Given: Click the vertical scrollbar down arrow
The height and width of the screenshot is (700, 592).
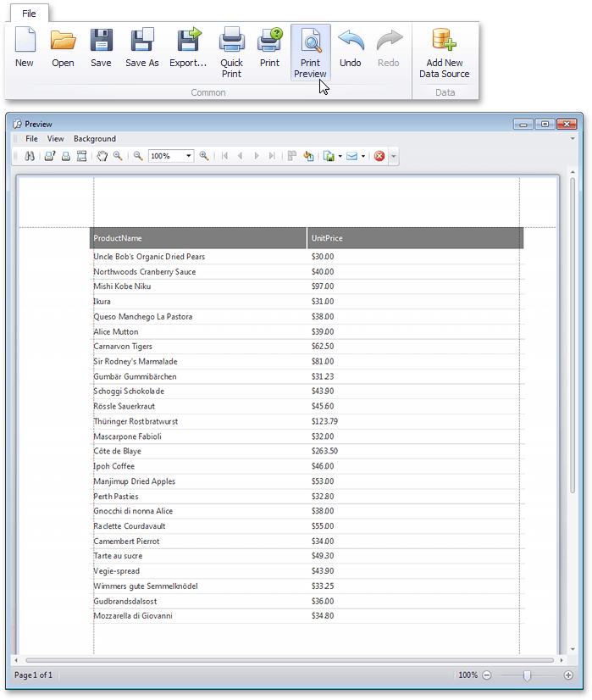Looking at the screenshot, I should click(573, 650).
